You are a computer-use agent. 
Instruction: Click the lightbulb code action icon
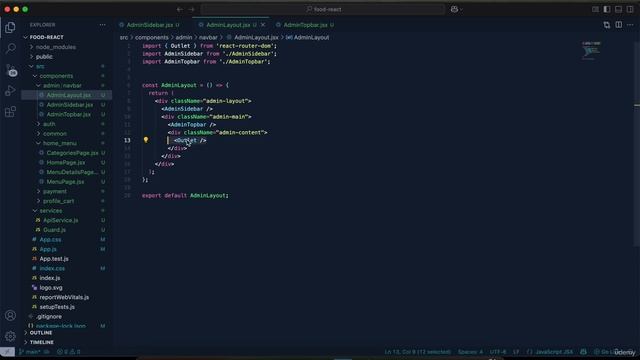click(146, 140)
